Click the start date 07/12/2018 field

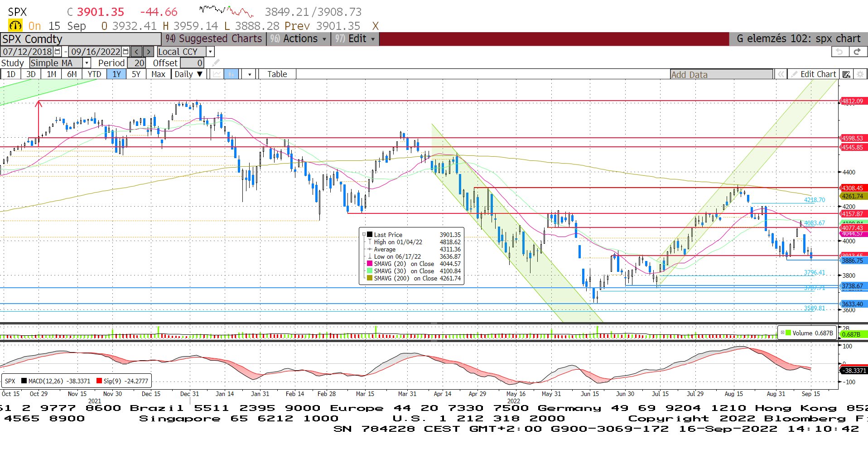click(27, 52)
